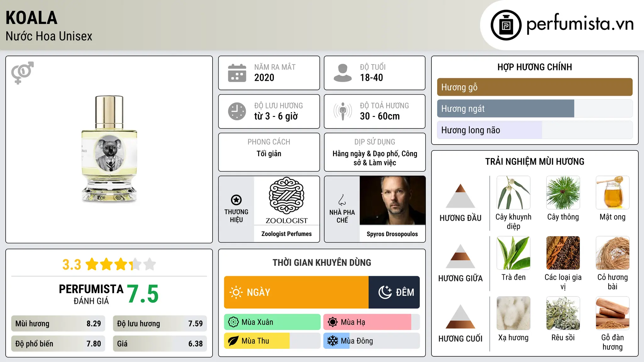Click the Mùi hương 8.29 score box
This screenshot has width=644, height=362.
pyautogui.click(x=58, y=324)
